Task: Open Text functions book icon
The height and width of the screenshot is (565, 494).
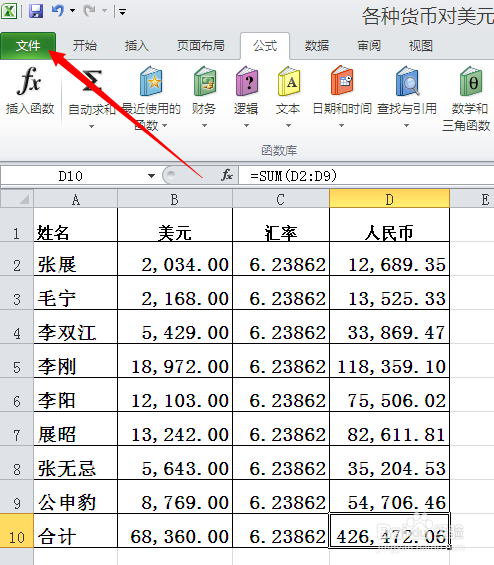Action: (x=289, y=81)
